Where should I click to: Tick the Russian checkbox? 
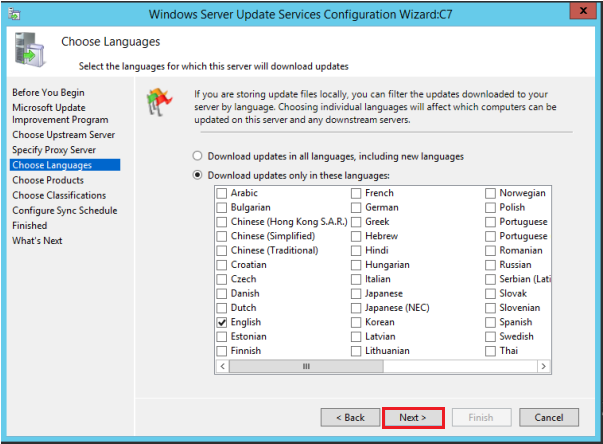490,265
